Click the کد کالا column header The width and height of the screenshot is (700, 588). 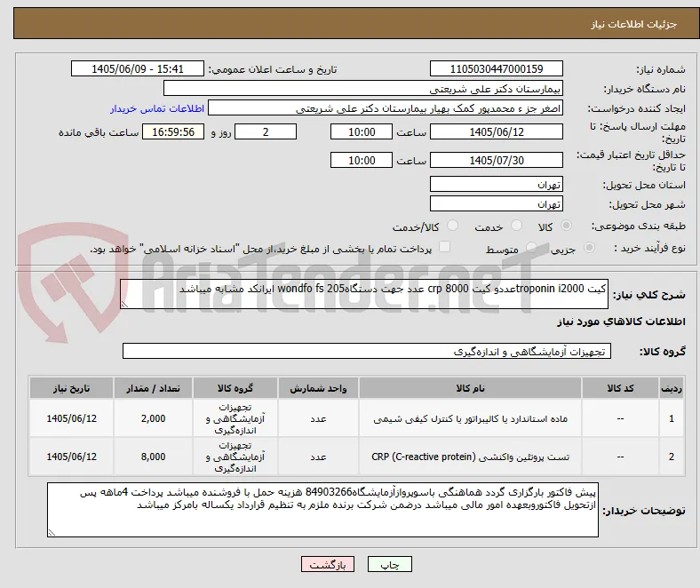coord(620,388)
